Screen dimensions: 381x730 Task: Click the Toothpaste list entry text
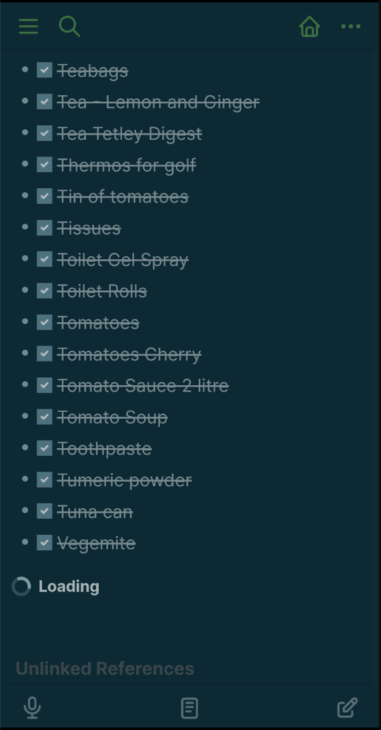pos(104,449)
